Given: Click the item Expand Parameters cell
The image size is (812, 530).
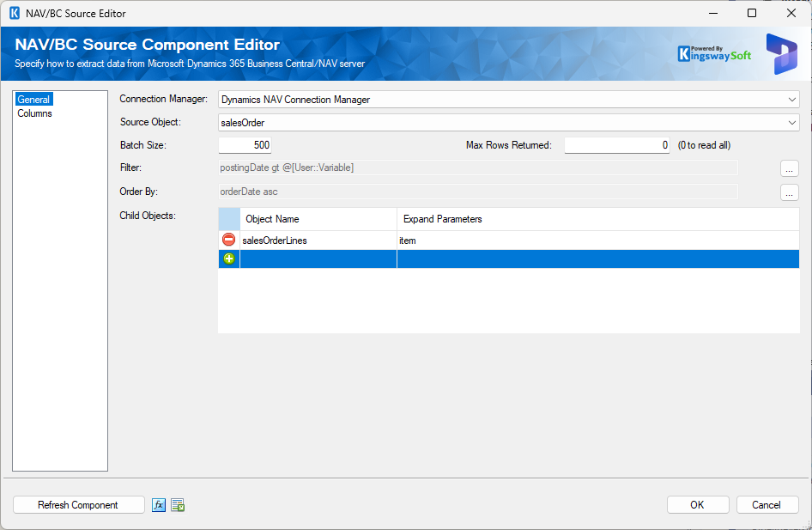Looking at the screenshot, I should tap(597, 241).
